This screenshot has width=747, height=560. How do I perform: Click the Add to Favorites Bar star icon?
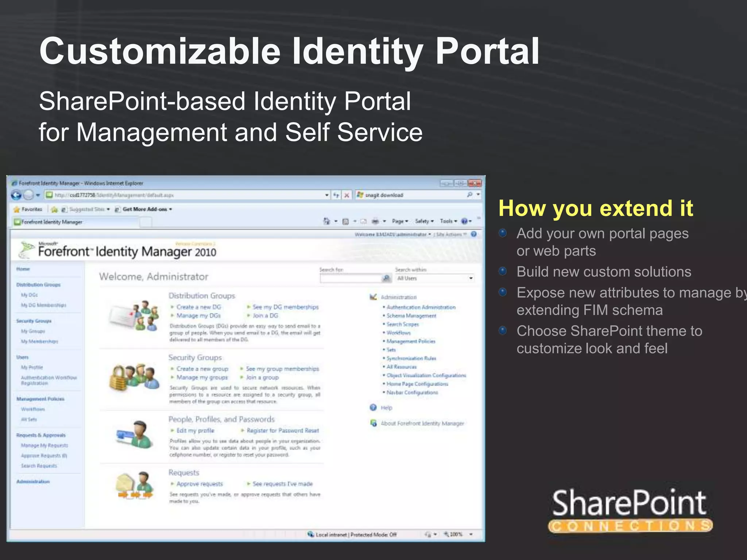[54, 209]
